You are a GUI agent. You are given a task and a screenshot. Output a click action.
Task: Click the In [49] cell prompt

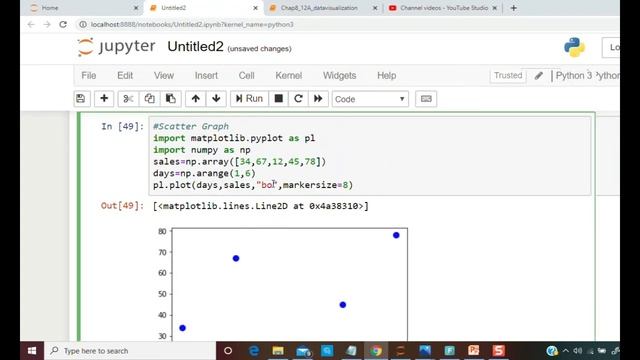(x=122, y=127)
